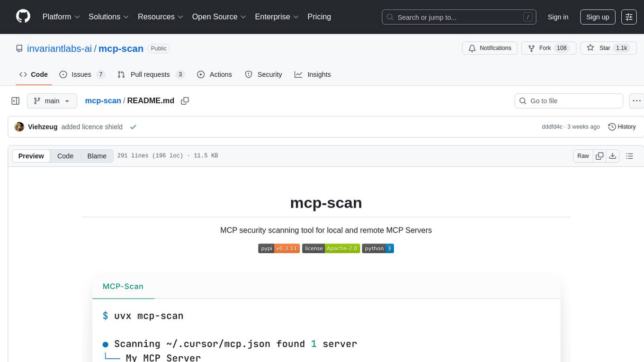Viewport: 644px width, 362px height.
Task: Click the MCP security scanning tool description
Action: 326,230
